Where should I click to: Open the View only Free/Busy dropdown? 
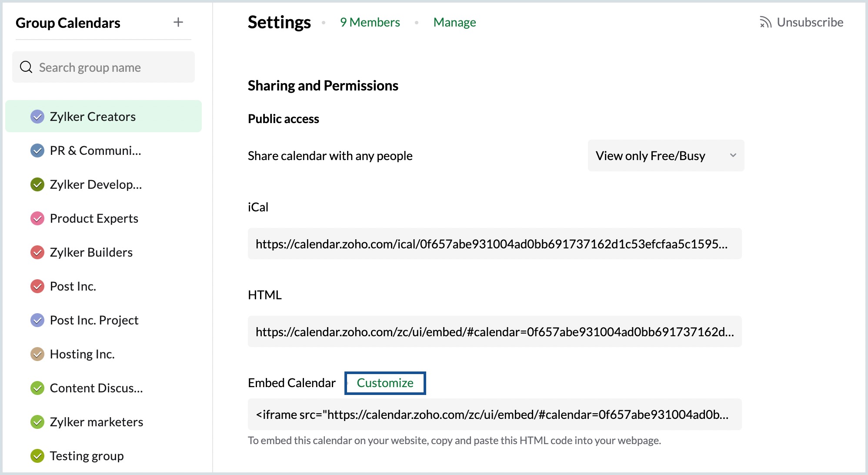pyautogui.click(x=651, y=156)
